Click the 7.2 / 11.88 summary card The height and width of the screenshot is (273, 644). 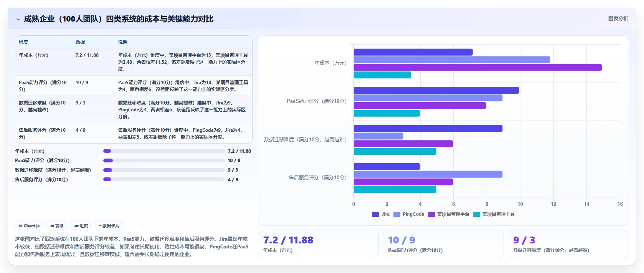click(318, 244)
